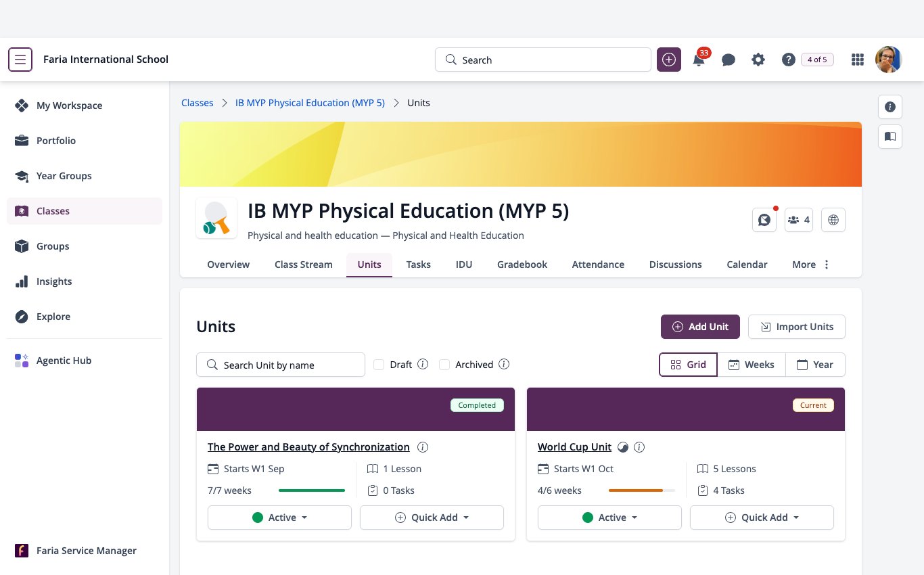Open Active dropdown on Synchronization unit
Viewport: 924px width, 575px height.
[x=279, y=517]
